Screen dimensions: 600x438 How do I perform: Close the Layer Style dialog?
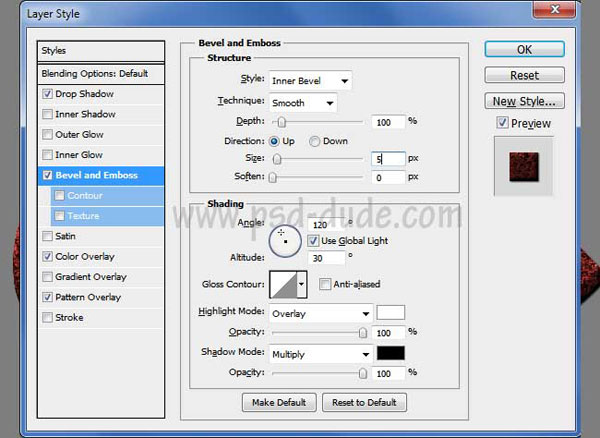(x=576, y=13)
